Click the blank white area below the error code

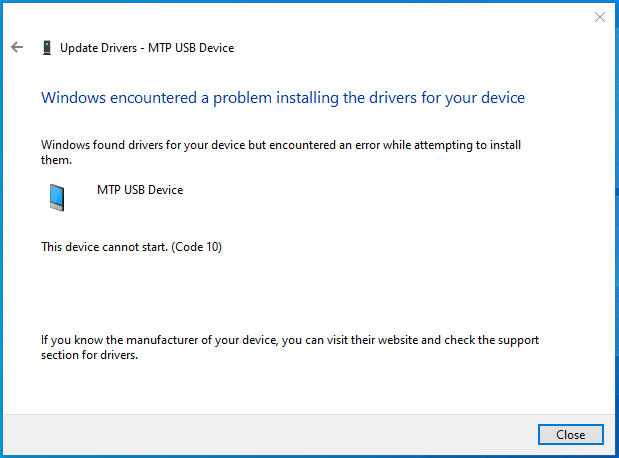tap(308, 292)
